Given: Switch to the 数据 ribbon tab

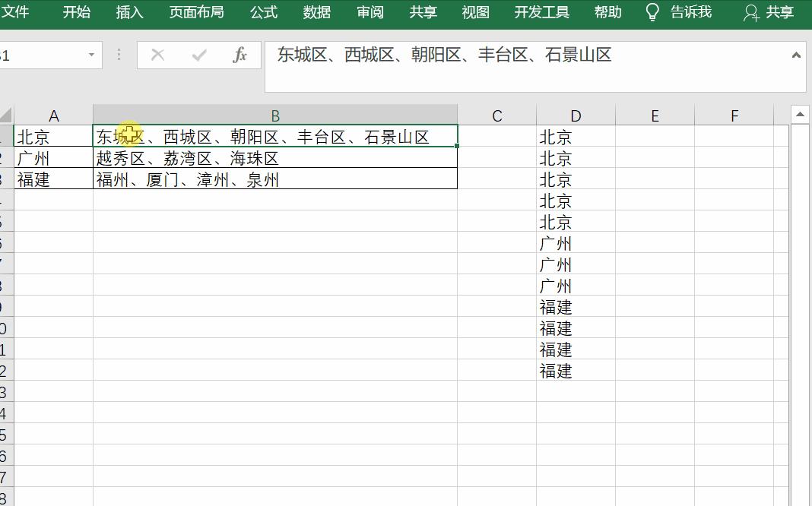Looking at the screenshot, I should [316, 12].
